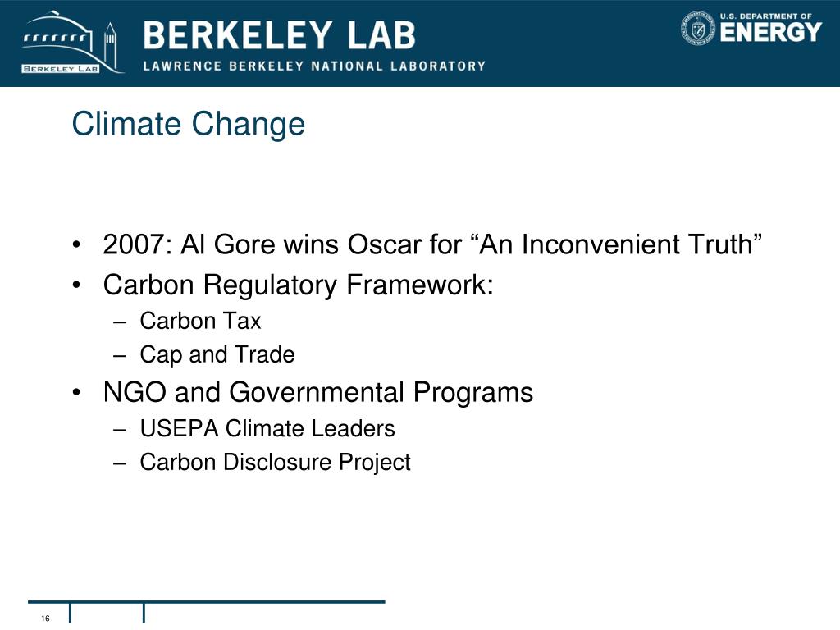Click the slide number 16

(x=46, y=619)
